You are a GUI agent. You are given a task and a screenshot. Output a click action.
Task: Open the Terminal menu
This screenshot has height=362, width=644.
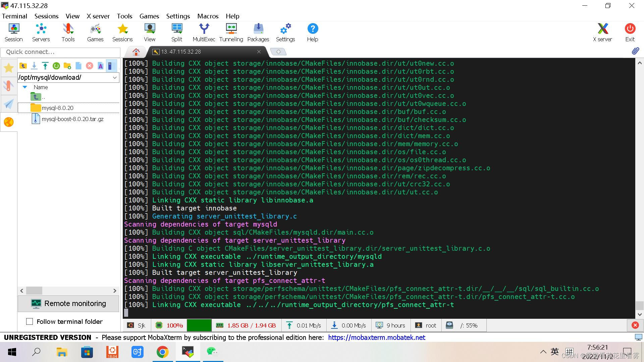[14, 16]
